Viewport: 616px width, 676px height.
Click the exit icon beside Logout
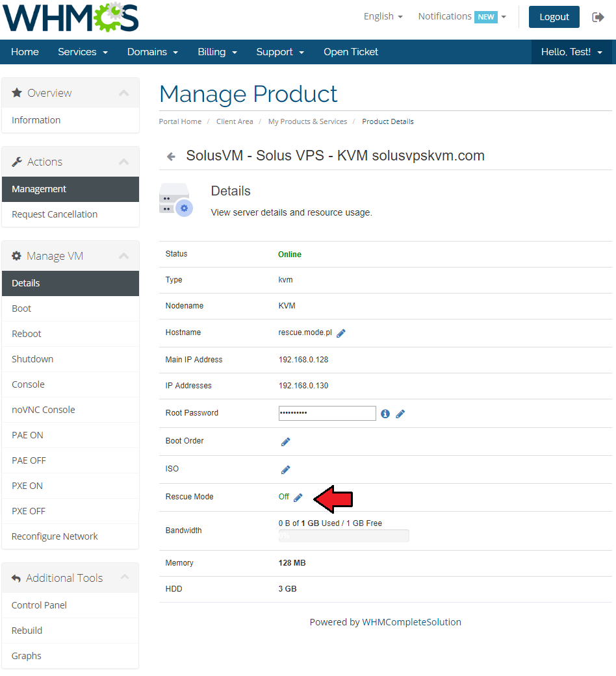[x=598, y=18]
